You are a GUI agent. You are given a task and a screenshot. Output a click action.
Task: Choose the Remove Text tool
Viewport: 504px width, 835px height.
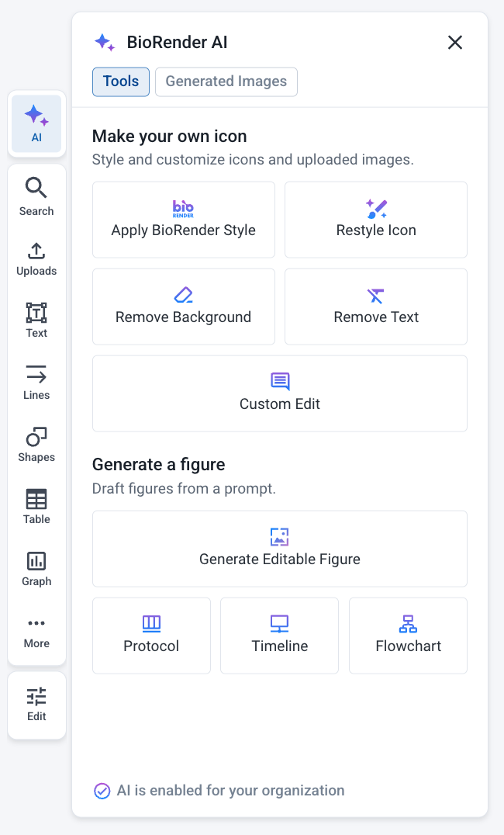pyautogui.click(x=376, y=307)
